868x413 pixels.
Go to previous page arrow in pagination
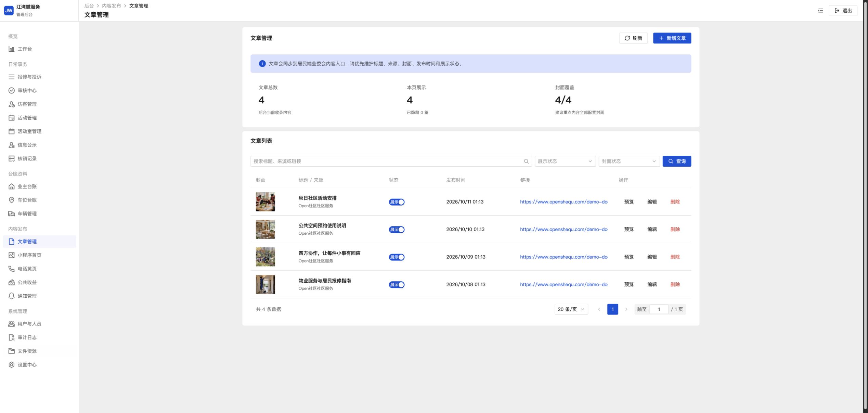tap(599, 309)
